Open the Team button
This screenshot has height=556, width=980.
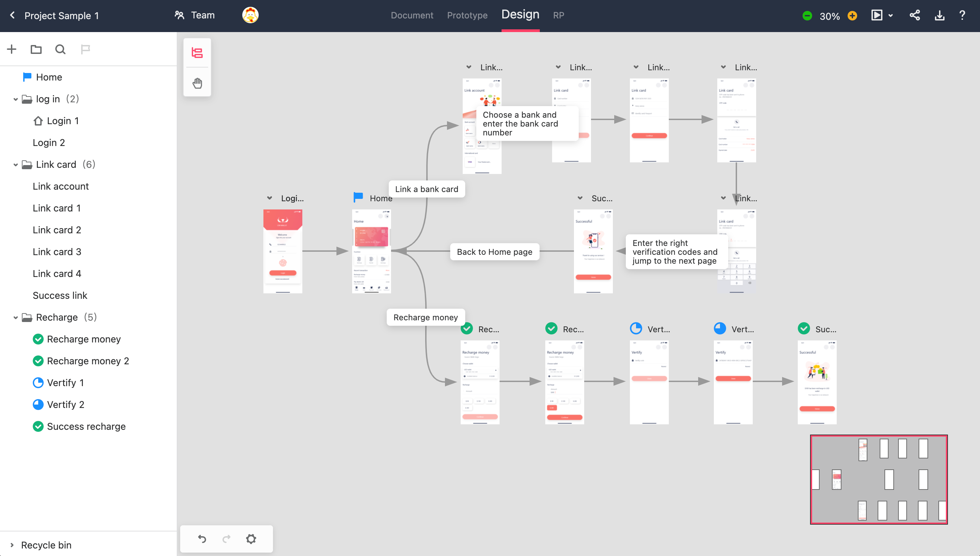click(195, 15)
